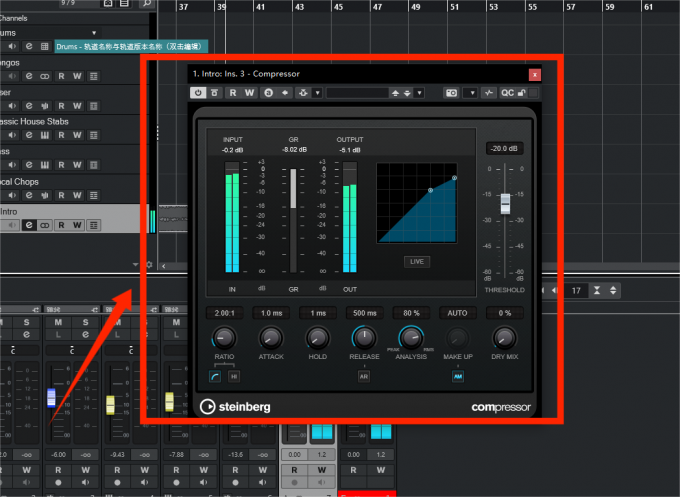Toggle the Compressor plugin power button
This screenshot has width=680, height=497.
[x=198, y=93]
